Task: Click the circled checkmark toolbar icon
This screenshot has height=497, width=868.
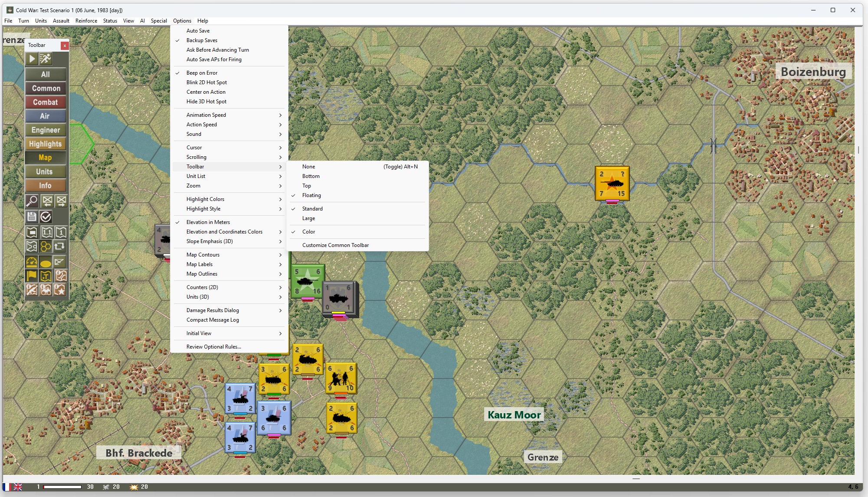Action: (46, 216)
